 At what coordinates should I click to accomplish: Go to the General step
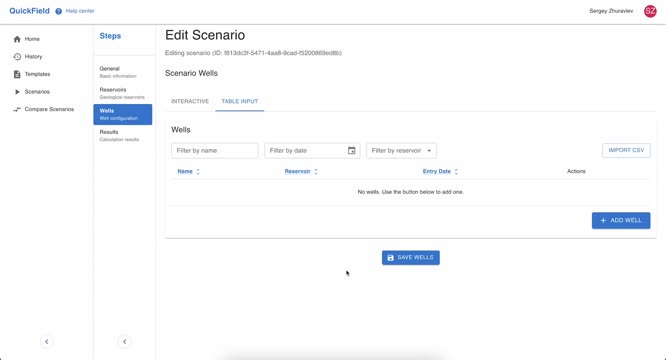(123, 72)
